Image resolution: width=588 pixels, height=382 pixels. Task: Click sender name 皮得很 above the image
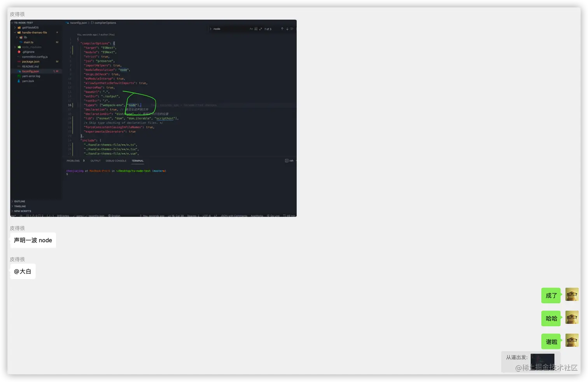17,14
